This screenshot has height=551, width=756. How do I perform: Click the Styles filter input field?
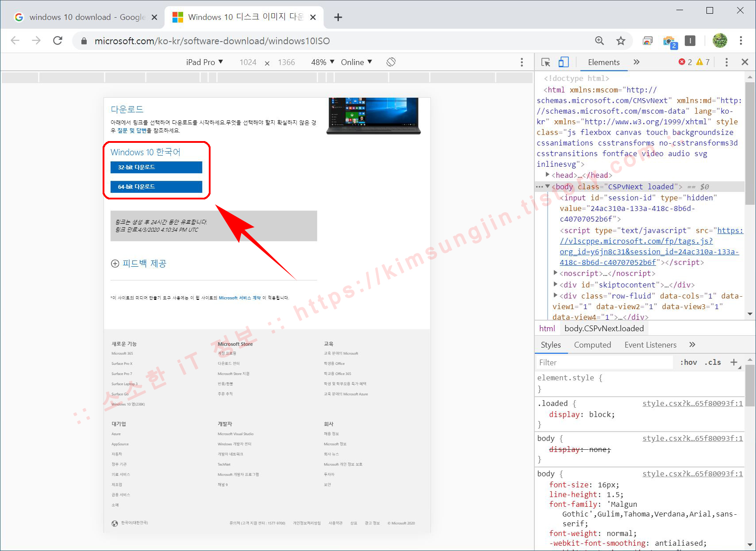click(x=605, y=362)
